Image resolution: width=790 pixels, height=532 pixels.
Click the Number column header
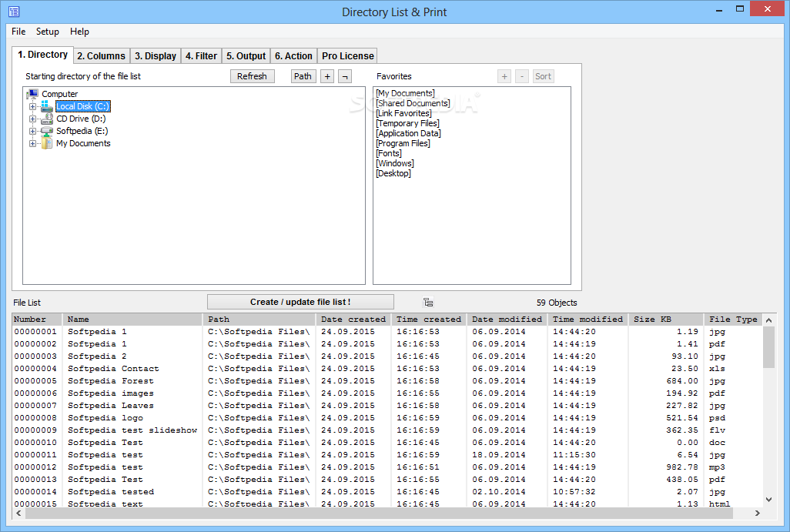point(37,320)
